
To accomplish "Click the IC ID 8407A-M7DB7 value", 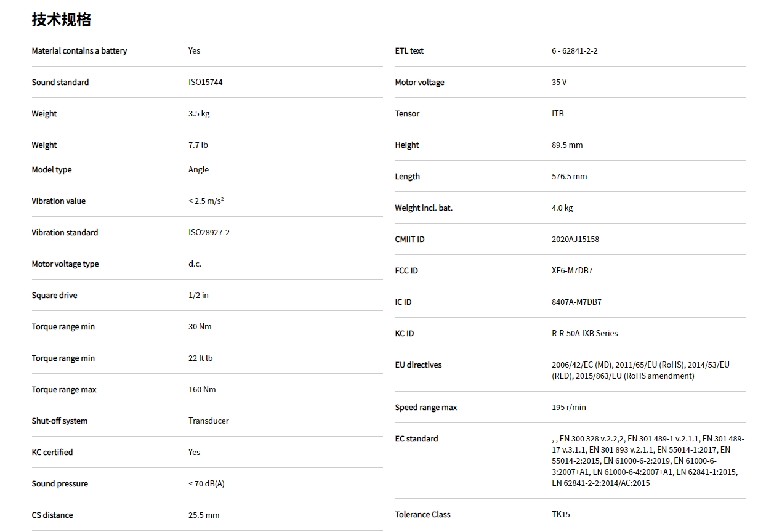I will tap(576, 302).
